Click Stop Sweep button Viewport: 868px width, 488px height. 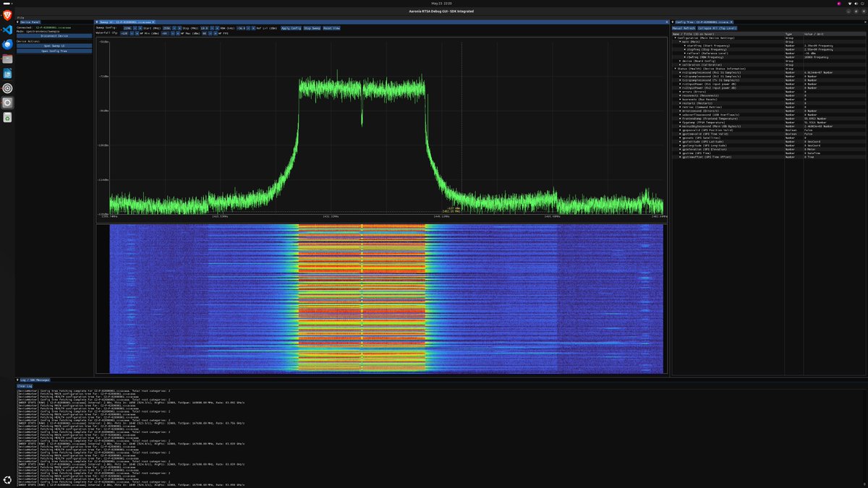312,28
